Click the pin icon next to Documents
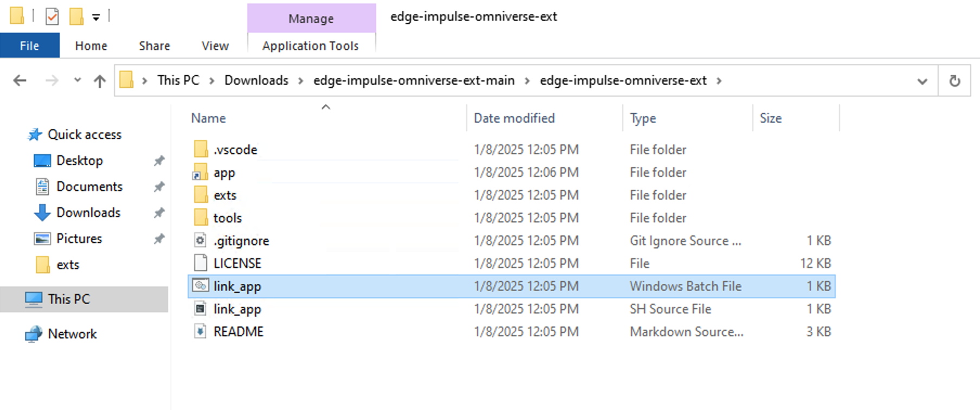The image size is (980, 410). [x=159, y=187]
